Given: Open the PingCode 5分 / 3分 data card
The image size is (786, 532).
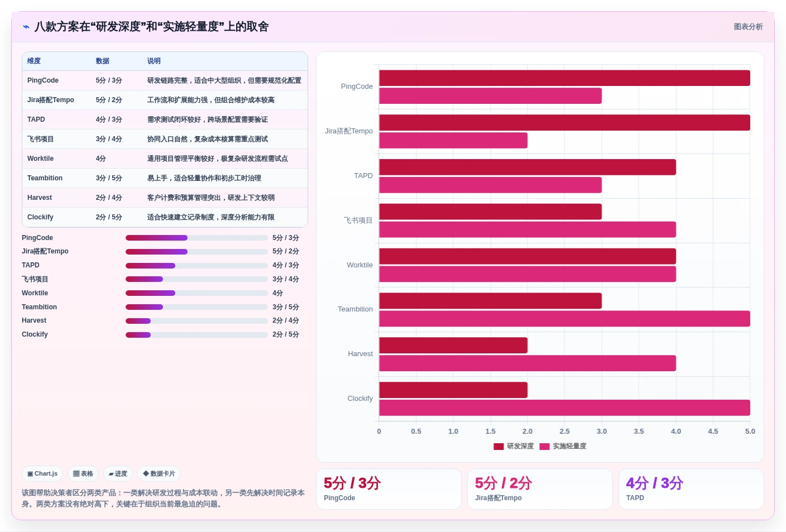Looking at the screenshot, I should [x=389, y=489].
